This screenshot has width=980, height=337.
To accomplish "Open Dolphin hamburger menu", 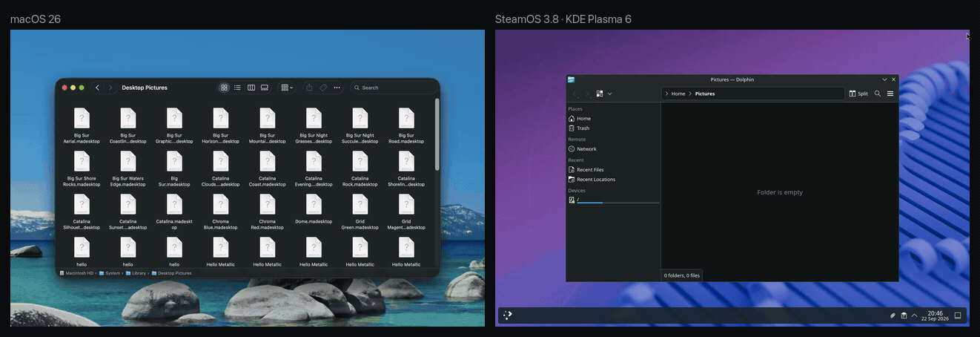I will 890,94.
